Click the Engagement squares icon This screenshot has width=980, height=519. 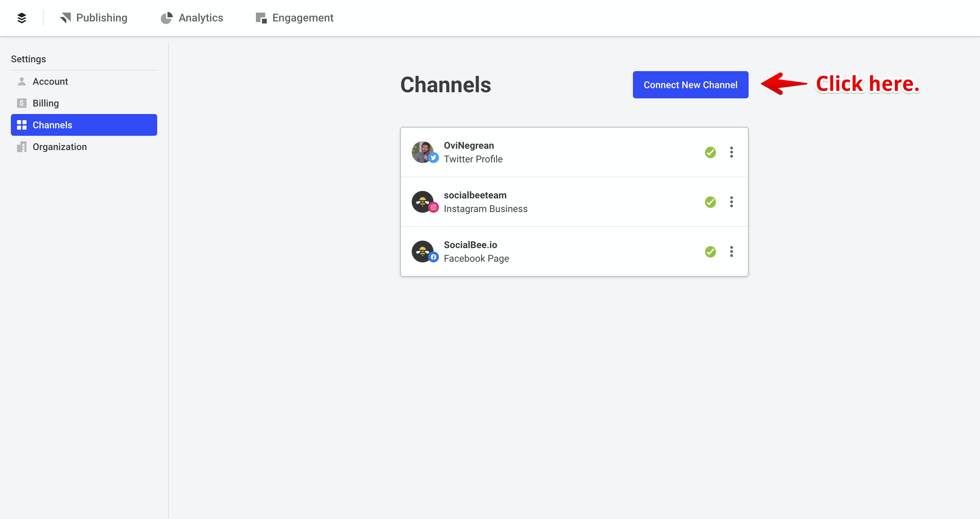click(x=261, y=18)
